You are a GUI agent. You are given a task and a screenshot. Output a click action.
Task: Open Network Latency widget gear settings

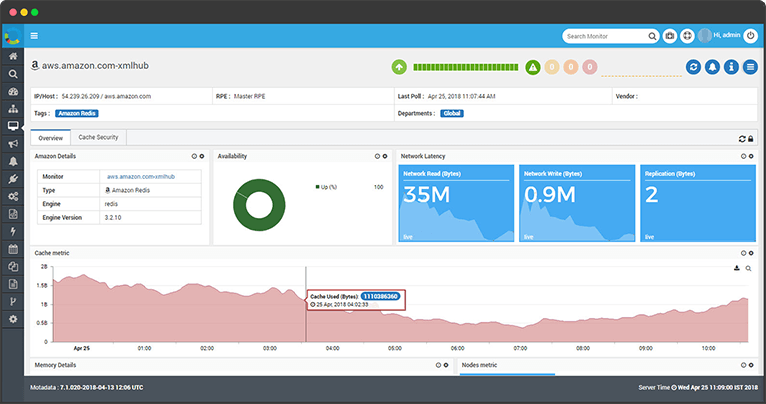pos(750,156)
